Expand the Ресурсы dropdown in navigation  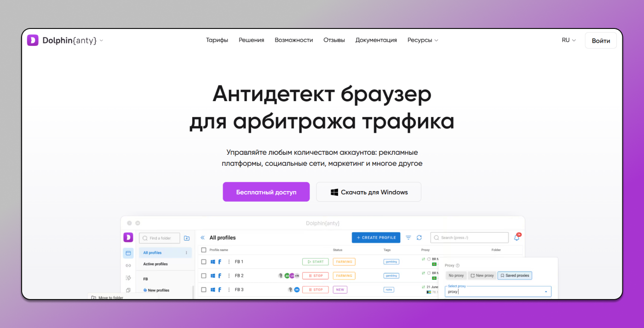(422, 40)
